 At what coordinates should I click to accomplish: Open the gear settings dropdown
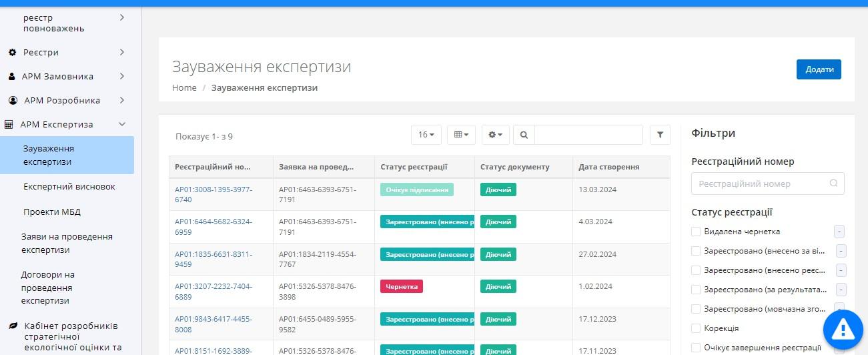pos(496,135)
